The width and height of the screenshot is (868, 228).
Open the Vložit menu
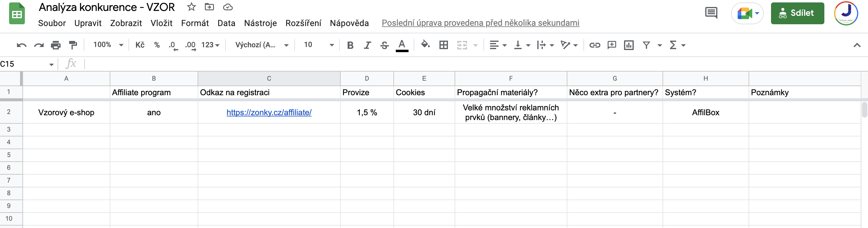coord(162,23)
